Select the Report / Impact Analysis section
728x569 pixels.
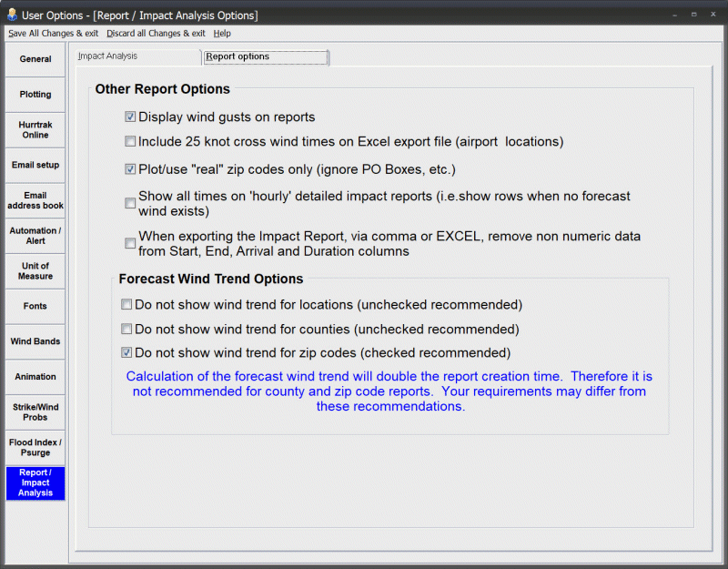tap(35, 483)
